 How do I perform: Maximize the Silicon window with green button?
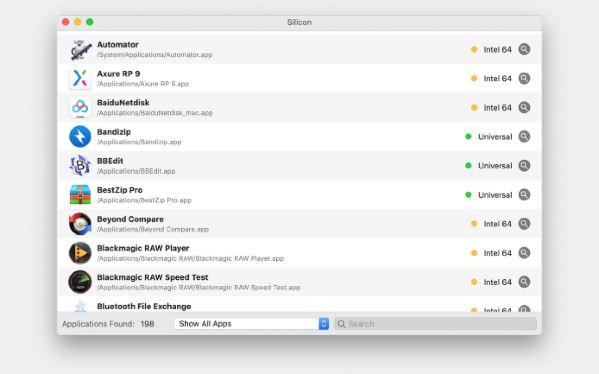coord(90,22)
